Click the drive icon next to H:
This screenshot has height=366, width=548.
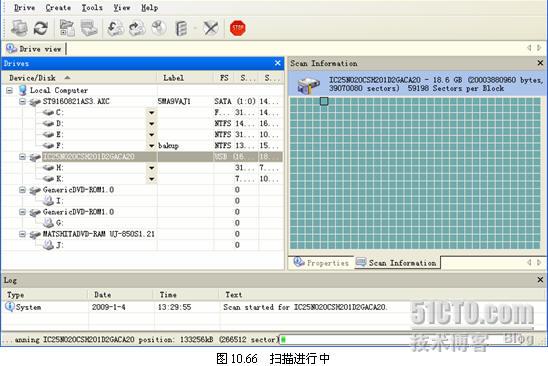[x=48, y=168]
